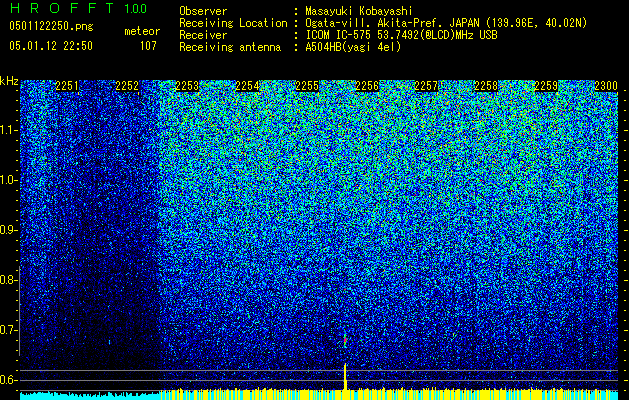Click the 2254 time marker

click(x=247, y=86)
